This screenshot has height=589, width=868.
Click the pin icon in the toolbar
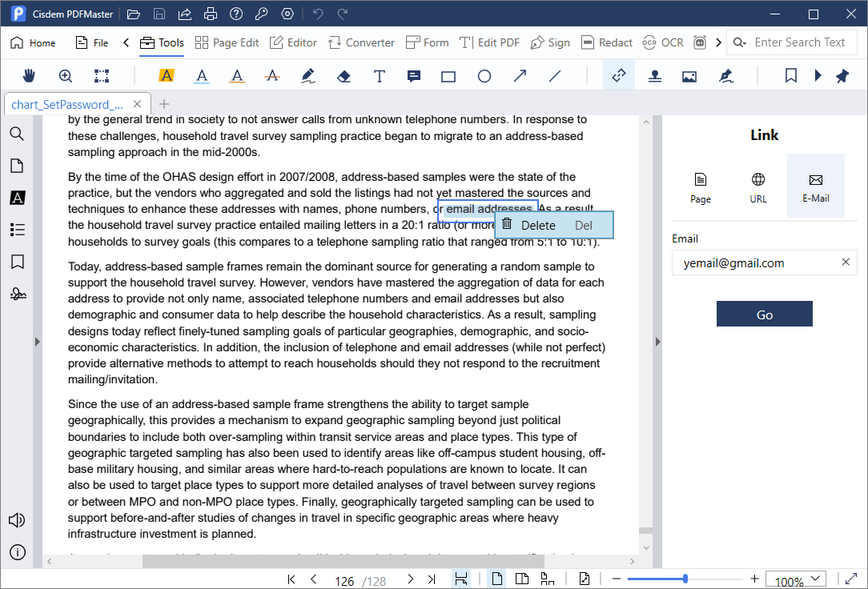(842, 76)
